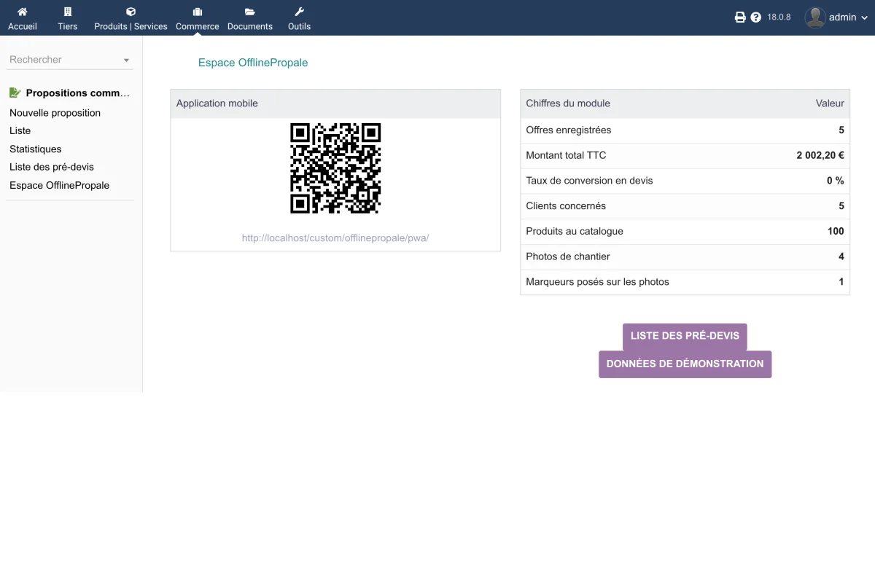Click the Valeur column header
The image size is (875, 588).
(x=830, y=103)
